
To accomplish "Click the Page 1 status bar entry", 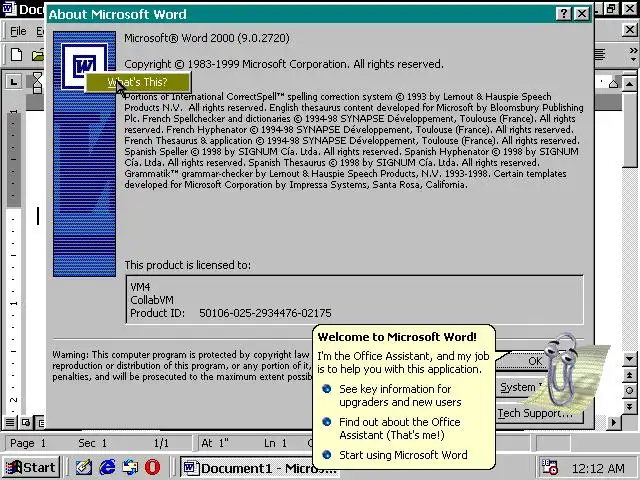I will pyautogui.click(x=28, y=443).
